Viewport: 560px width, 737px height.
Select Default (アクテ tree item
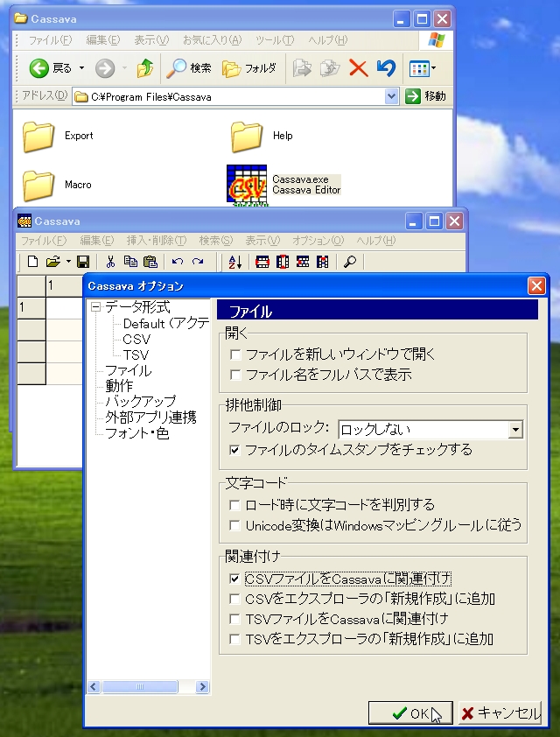click(x=166, y=323)
